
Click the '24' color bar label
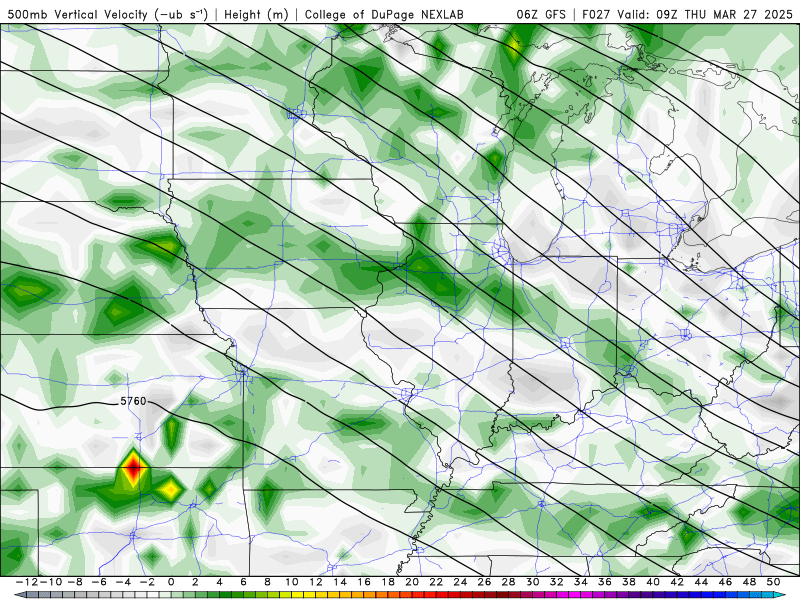click(460, 582)
